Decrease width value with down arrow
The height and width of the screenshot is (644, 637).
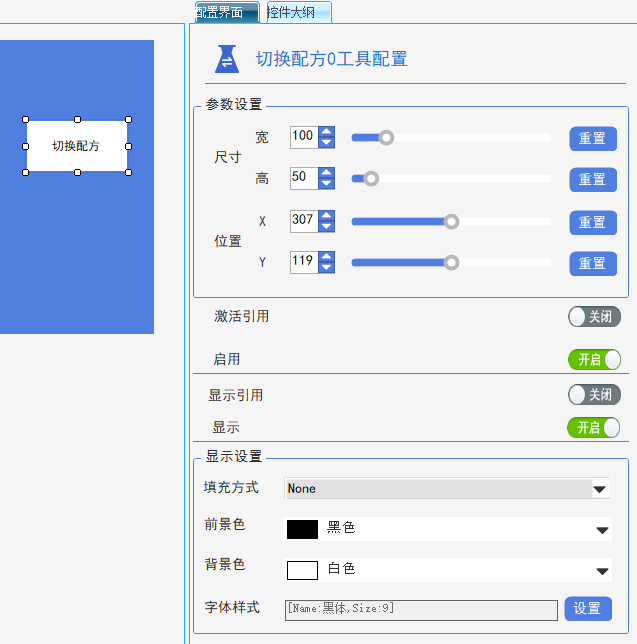(327, 143)
